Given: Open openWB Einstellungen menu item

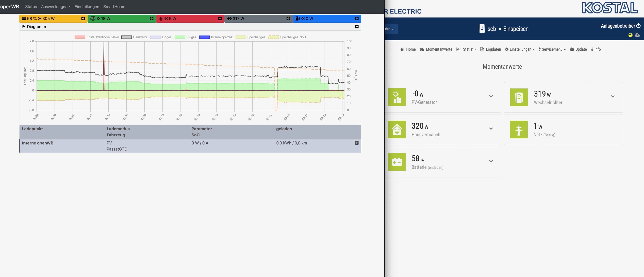Looking at the screenshot, I should coord(87,7).
